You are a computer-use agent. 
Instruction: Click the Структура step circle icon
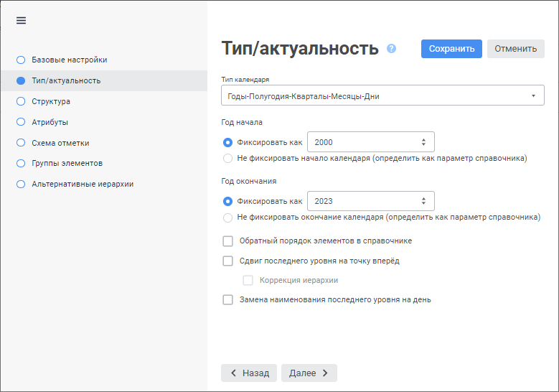tap(21, 101)
